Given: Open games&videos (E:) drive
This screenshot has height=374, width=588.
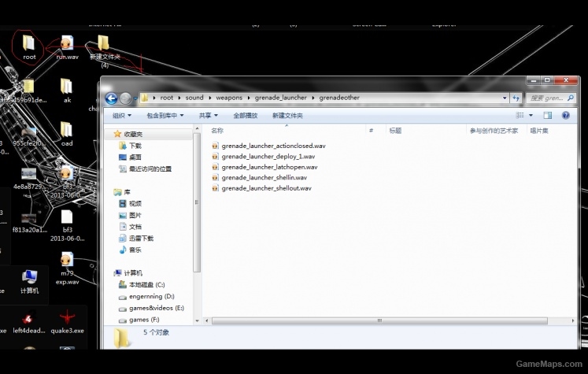Looking at the screenshot, I should tap(157, 308).
